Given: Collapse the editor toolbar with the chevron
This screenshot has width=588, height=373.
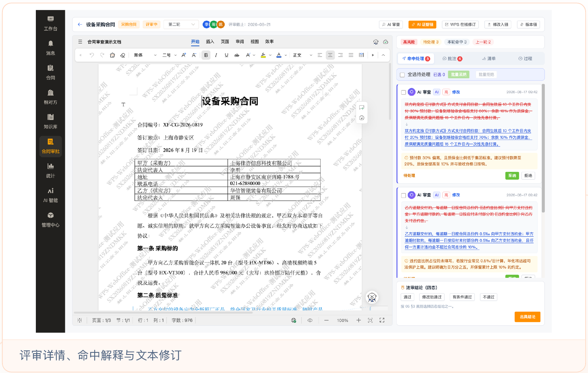Looking at the screenshot, I should tap(383, 55).
